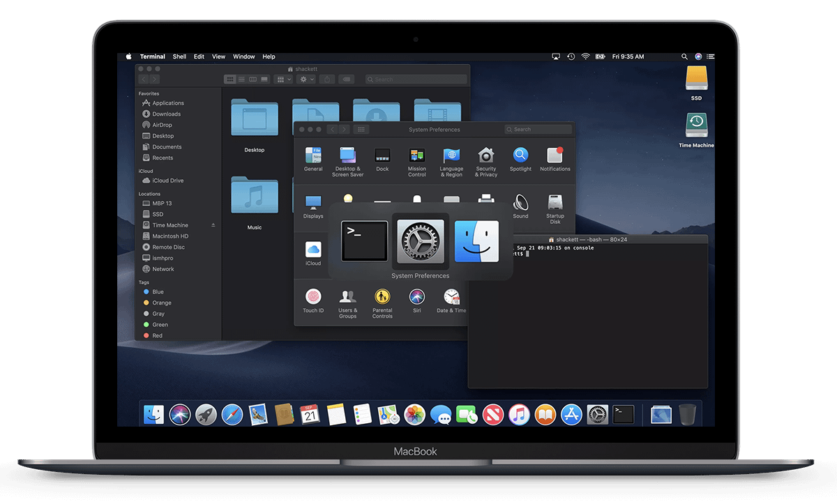
Task: Open Photos from the Dock
Action: point(415,415)
